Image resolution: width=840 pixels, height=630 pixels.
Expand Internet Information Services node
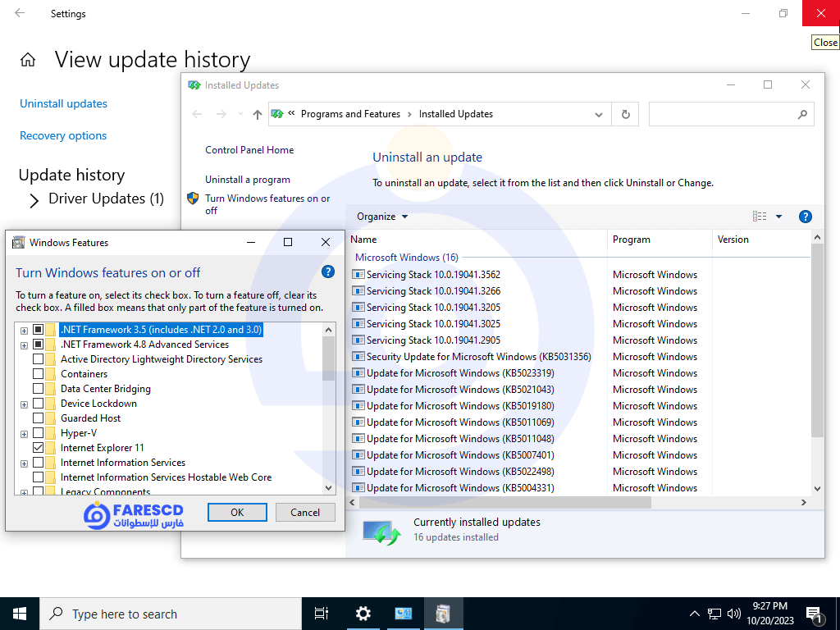[x=24, y=463]
